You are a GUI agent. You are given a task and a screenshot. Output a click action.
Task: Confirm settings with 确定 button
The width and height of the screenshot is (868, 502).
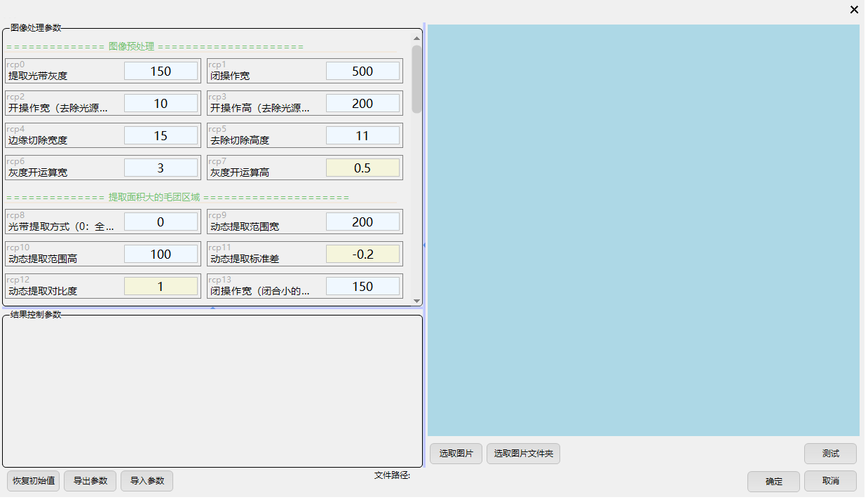[773, 482]
